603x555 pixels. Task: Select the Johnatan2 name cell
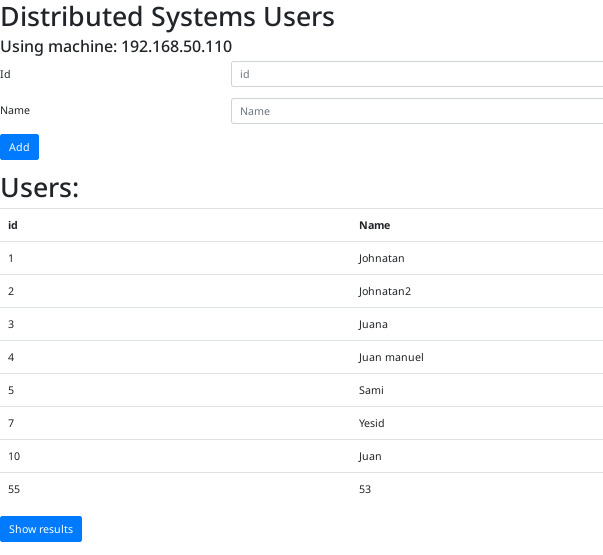point(385,291)
